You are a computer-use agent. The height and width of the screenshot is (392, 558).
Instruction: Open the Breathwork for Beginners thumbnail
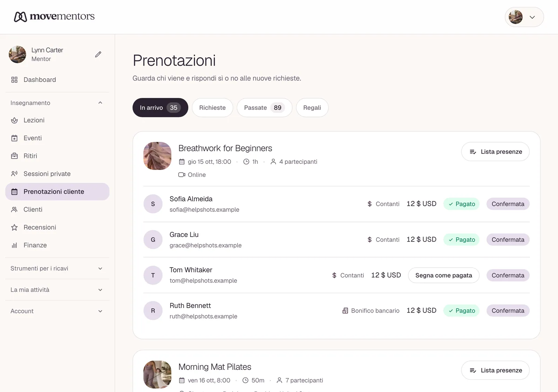(157, 156)
